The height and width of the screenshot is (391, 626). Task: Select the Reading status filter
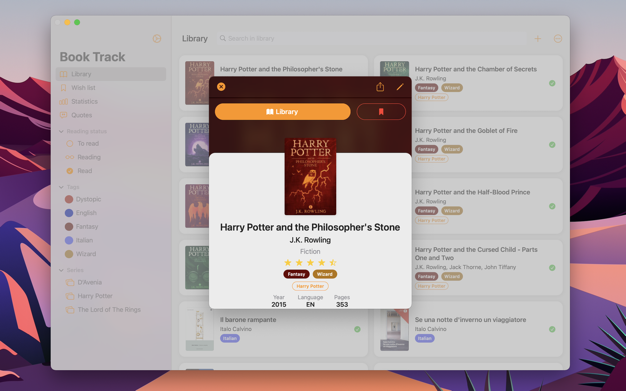[89, 157]
